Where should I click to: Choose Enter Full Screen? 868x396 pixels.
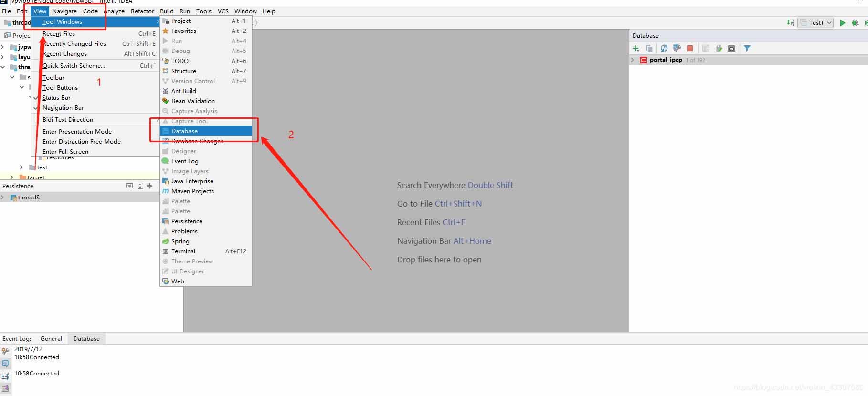click(95, 152)
